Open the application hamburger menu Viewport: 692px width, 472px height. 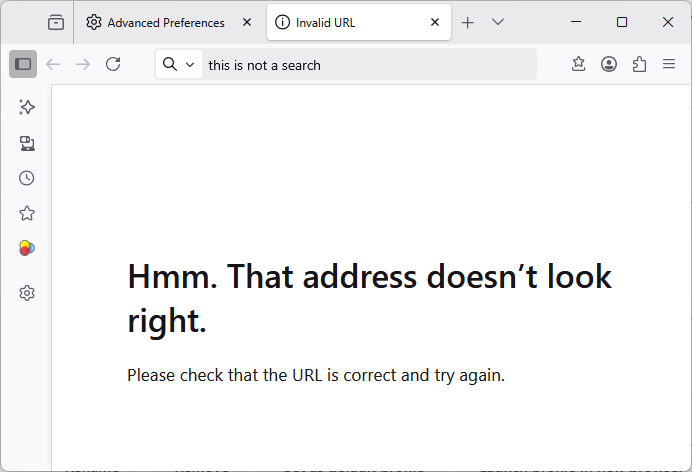click(669, 64)
